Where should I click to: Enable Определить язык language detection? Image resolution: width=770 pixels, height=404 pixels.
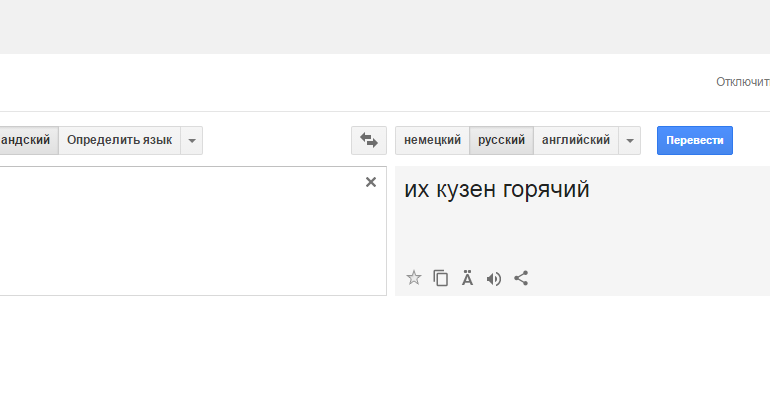coord(119,141)
